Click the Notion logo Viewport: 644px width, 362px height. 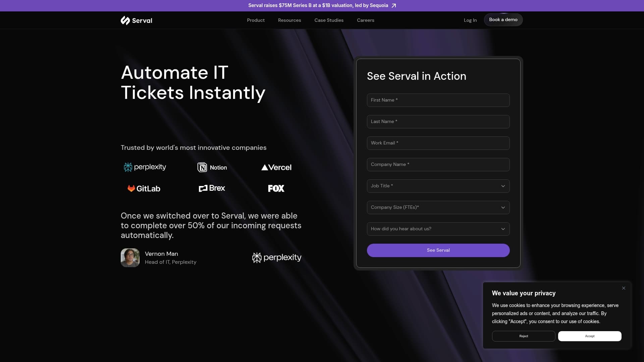coord(212,167)
